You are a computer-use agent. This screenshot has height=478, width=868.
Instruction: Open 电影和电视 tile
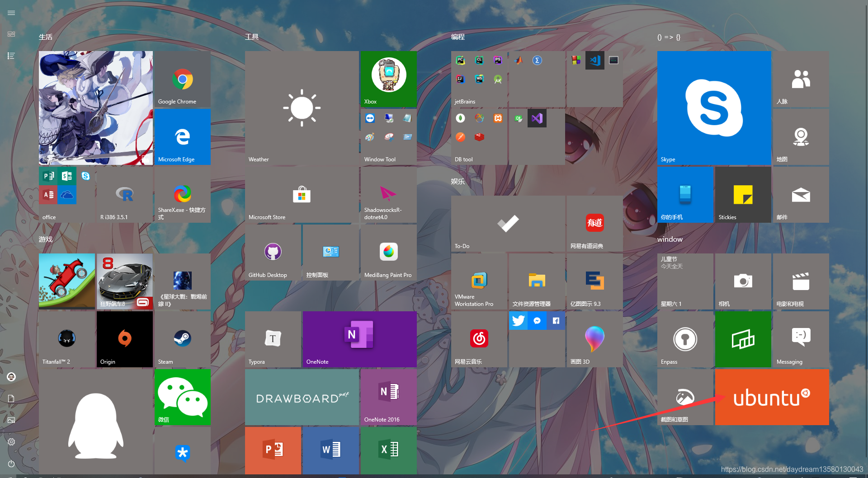[x=801, y=281]
